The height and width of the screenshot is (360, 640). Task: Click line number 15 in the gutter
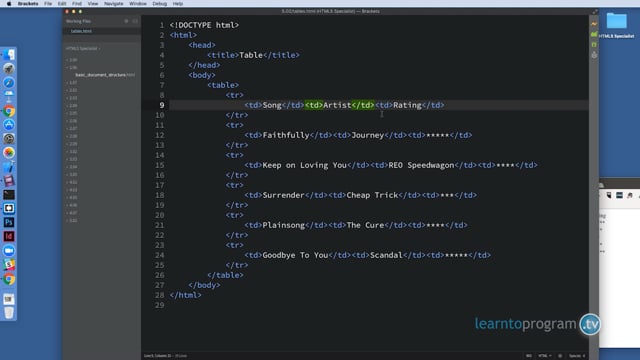coord(160,165)
